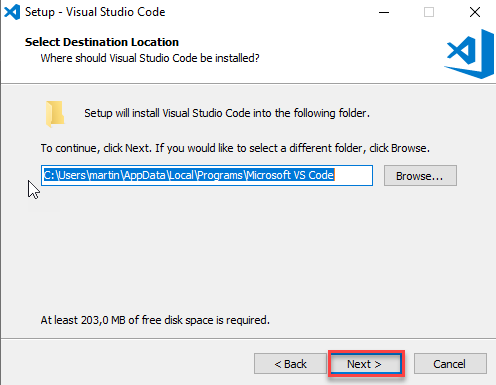This screenshot has height=385, width=496.
Task: Select the installation path input field
Action: point(207,175)
